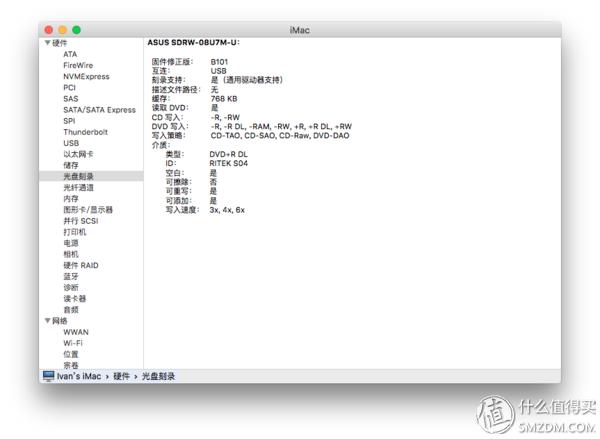Select Wi-Fi under 网络
The width and height of the screenshot is (600, 439).
73,343
